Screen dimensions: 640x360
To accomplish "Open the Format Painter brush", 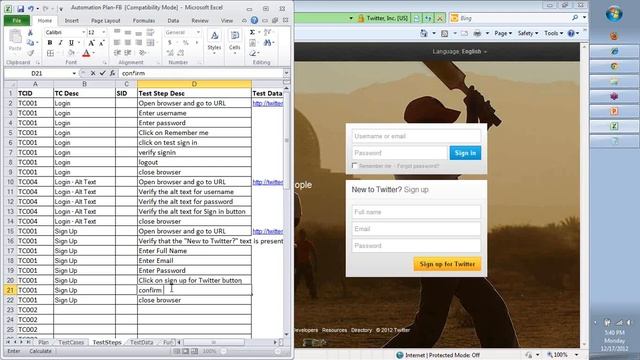I will click(30, 53).
